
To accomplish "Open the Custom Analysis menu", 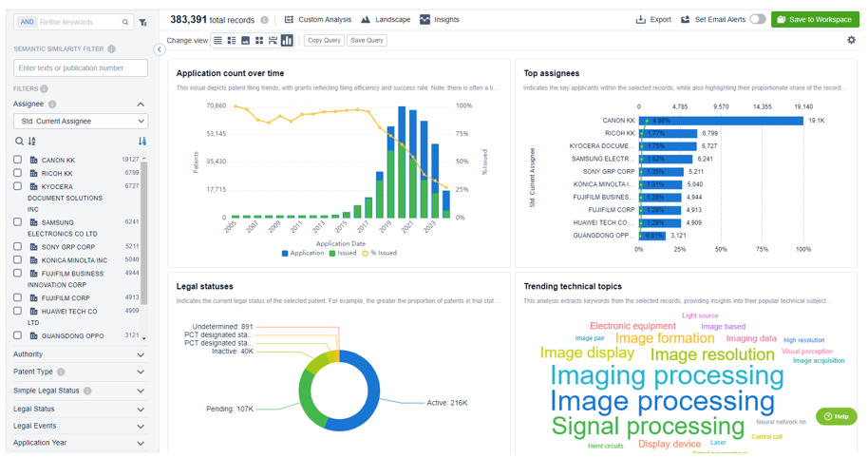I will click(x=317, y=19).
